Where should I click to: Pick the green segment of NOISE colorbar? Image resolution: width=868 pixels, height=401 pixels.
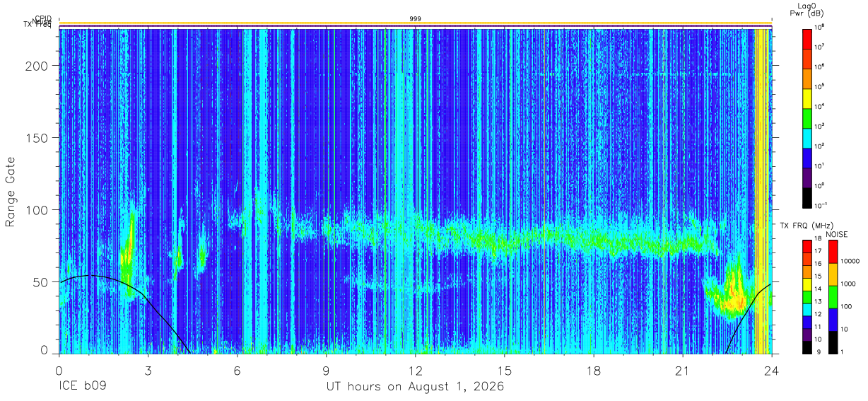[832, 297]
